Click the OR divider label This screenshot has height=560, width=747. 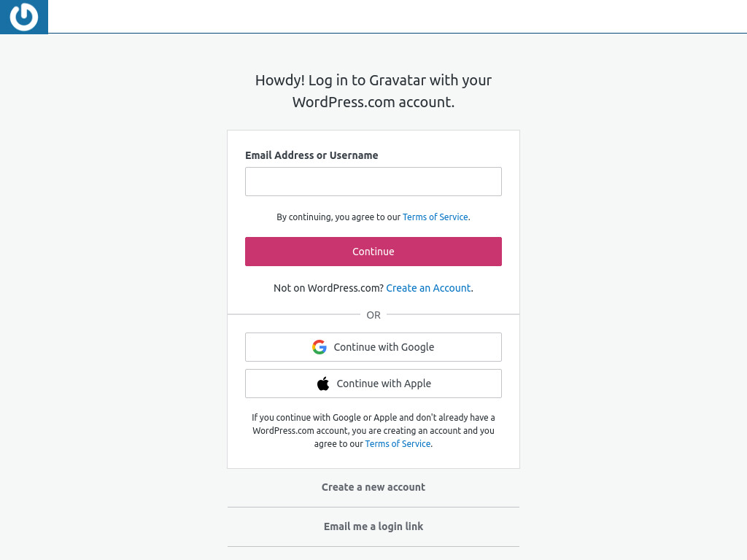coord(373,315)
